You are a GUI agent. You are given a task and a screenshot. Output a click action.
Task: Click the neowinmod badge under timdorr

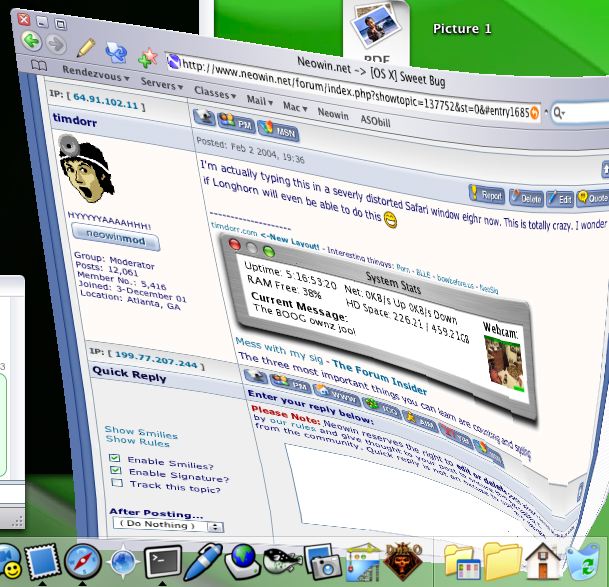point(115,237)
